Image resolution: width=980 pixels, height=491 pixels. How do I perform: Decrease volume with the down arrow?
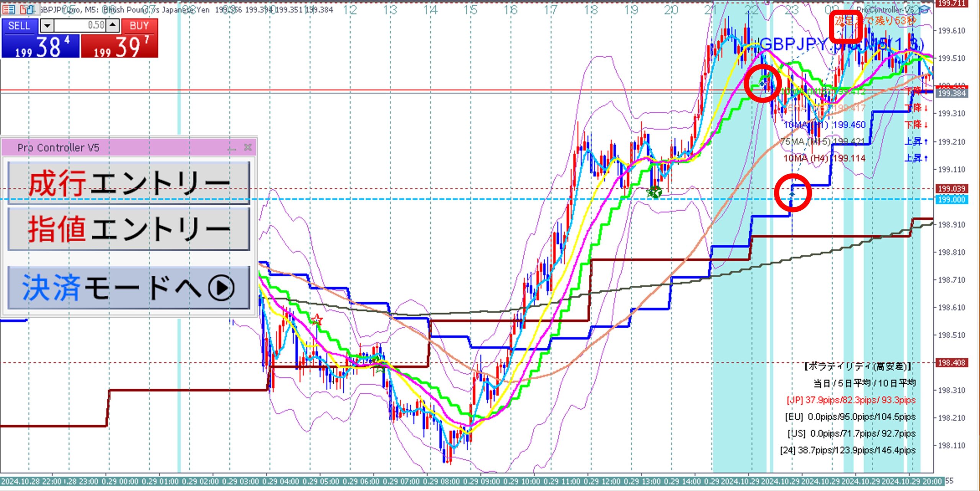(x=47, y=26)
